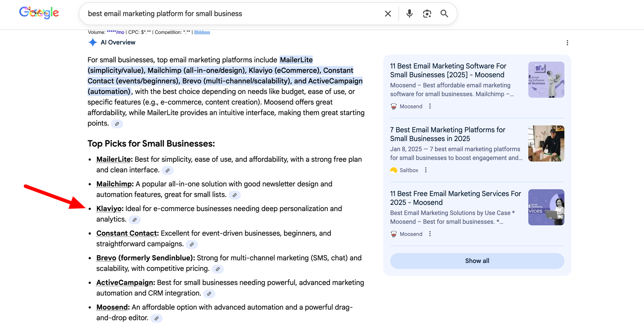Open 11 Best Email Marketing Software article

point(448,71)
